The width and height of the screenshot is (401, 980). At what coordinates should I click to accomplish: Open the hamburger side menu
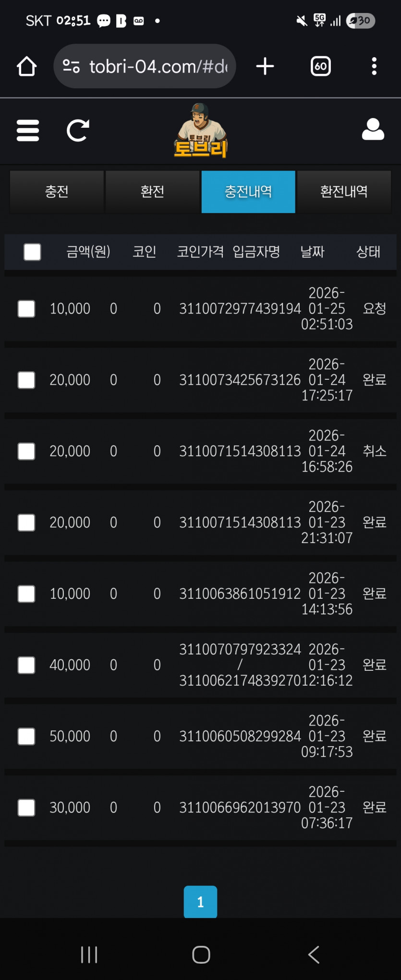click(28, 131)
